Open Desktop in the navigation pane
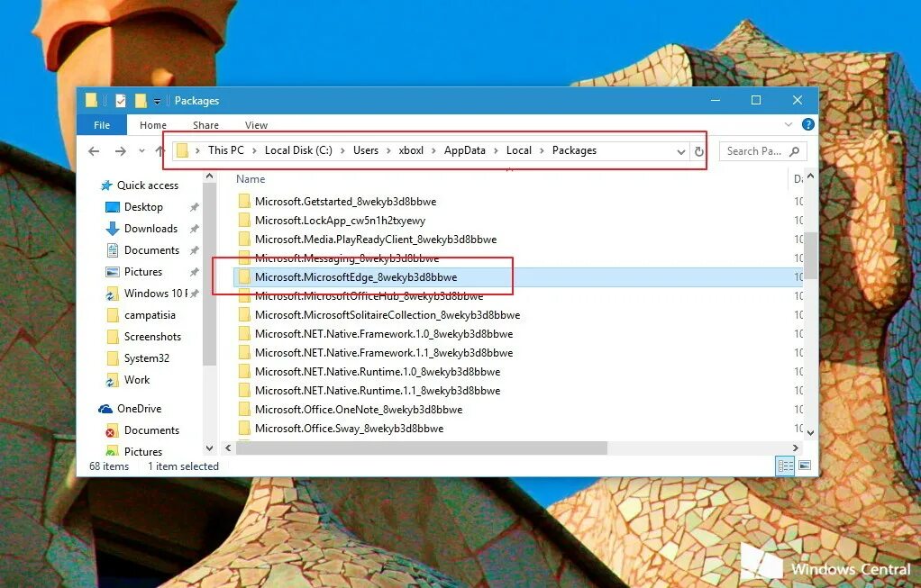The width and height of the screenshot is (921, 588). pos(142,207)
